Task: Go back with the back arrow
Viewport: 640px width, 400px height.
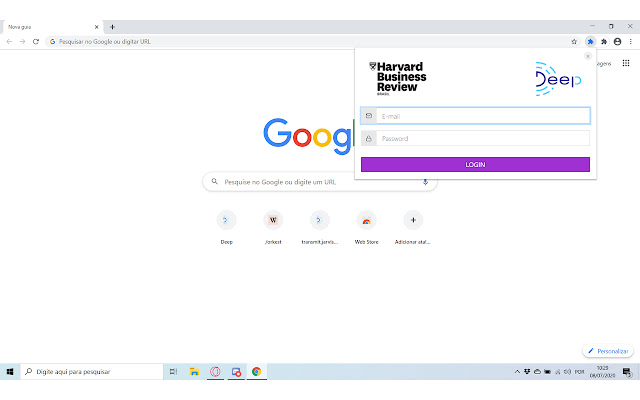Action: (9, 42)
